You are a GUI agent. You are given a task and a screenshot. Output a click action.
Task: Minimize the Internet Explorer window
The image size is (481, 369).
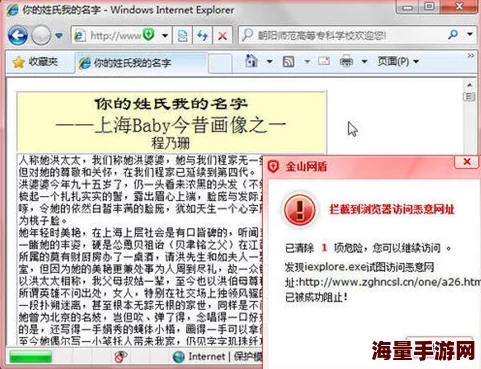point(407,7)
